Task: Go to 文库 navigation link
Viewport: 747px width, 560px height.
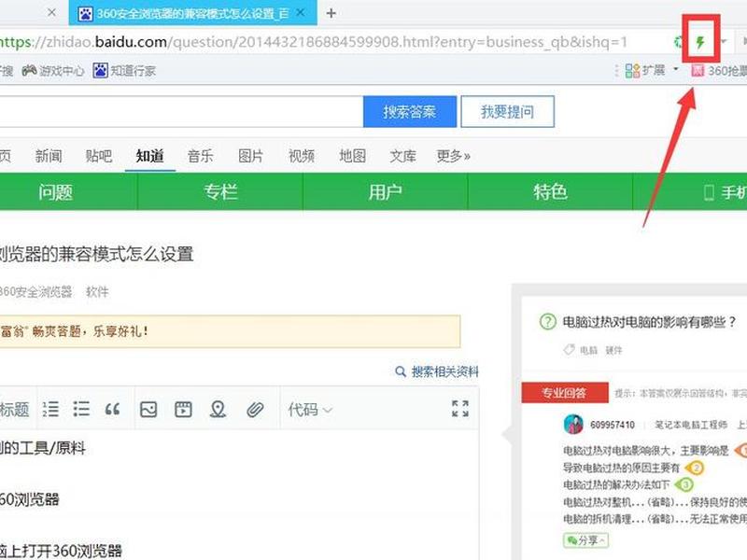Action: pos(403,156)
